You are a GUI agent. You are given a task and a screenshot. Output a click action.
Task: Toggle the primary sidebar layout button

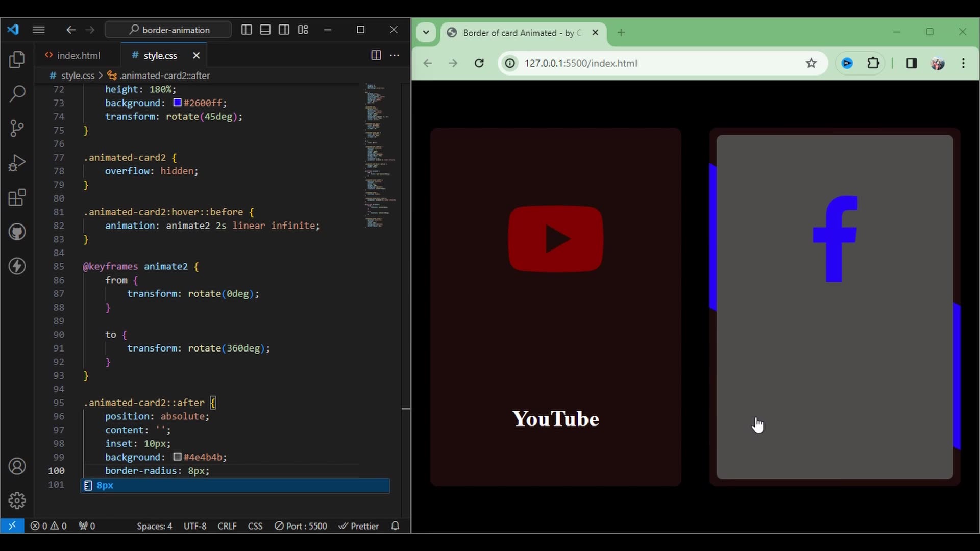pyautogui.click(x=247, y=30)
